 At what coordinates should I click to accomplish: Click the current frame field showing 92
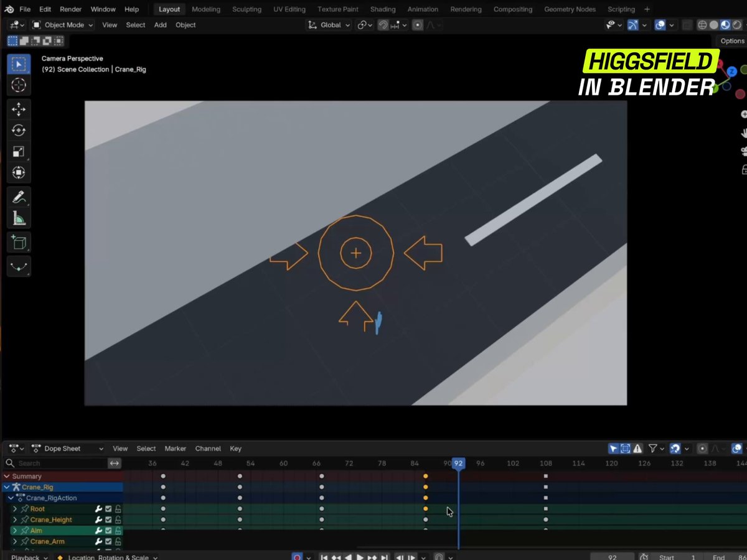tap(612, 558)
